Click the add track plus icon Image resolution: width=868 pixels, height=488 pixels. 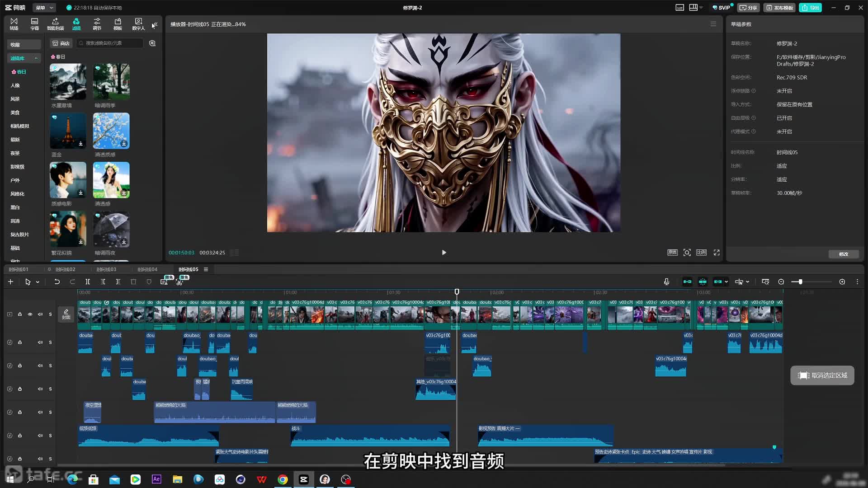point(10,282)
